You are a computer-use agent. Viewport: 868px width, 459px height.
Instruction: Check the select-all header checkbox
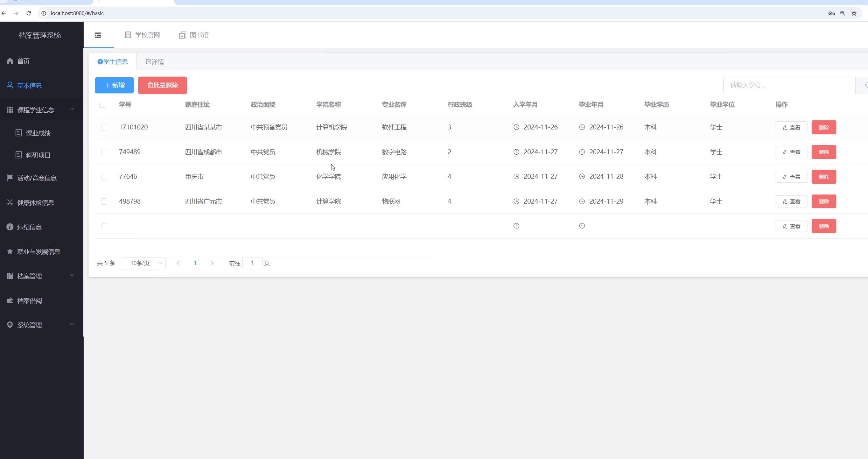coord(103,105)
